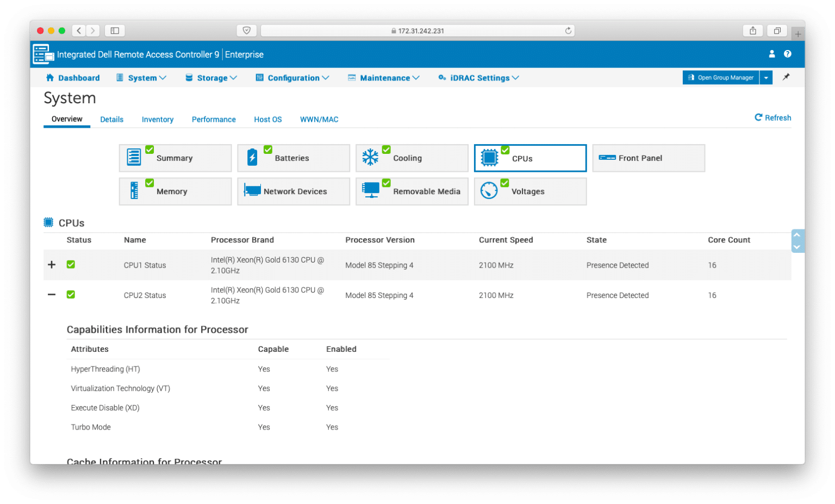Click the user account icon
Screen dimensions: 835x504
coord(771,54)
